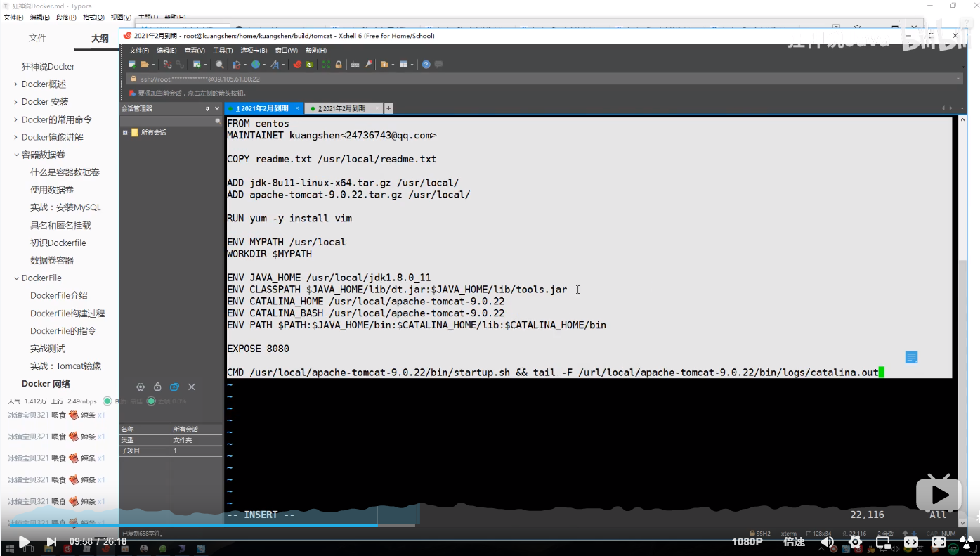
Task: Switch Typora sidebar to 文件 tab
Action: click(37, 38)
